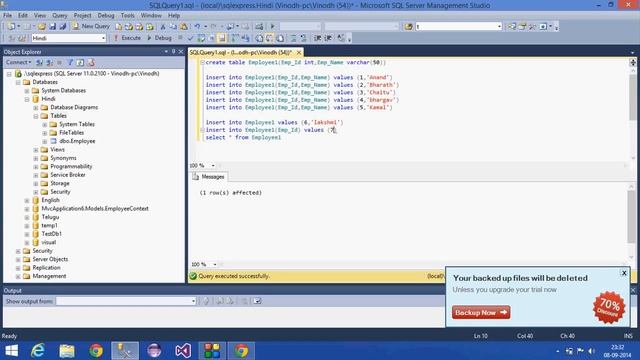Open the Connect dropdown in Object Explorer
The image size is (640, 360).
[18, 62]
